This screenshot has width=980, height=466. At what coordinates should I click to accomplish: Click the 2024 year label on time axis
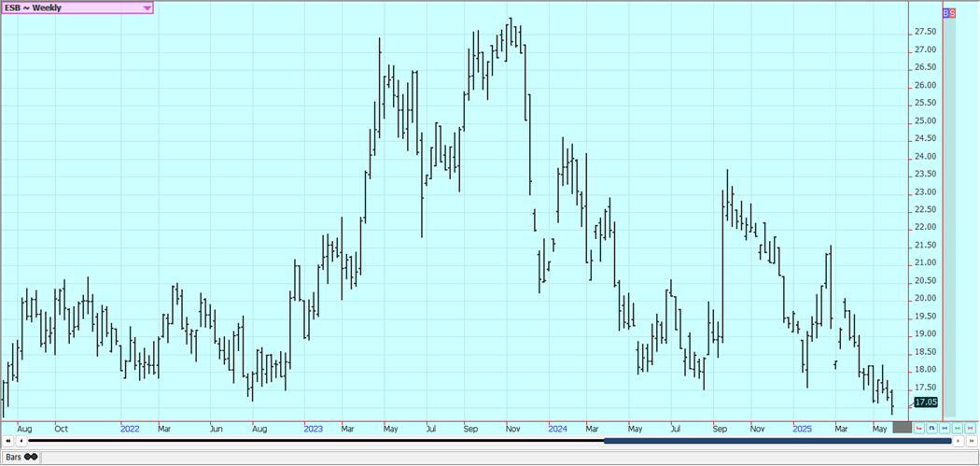point(557,429)
